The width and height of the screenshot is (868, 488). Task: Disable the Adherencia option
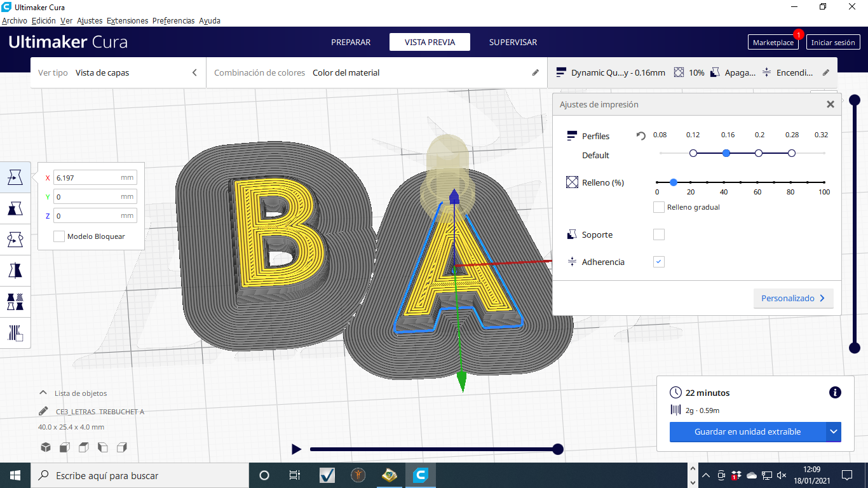(658, 261)
